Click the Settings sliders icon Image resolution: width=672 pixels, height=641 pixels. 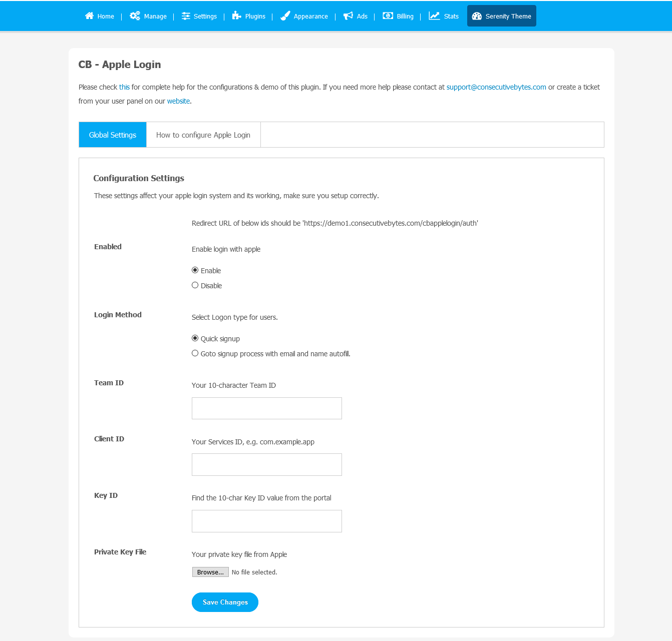point(186,16)
